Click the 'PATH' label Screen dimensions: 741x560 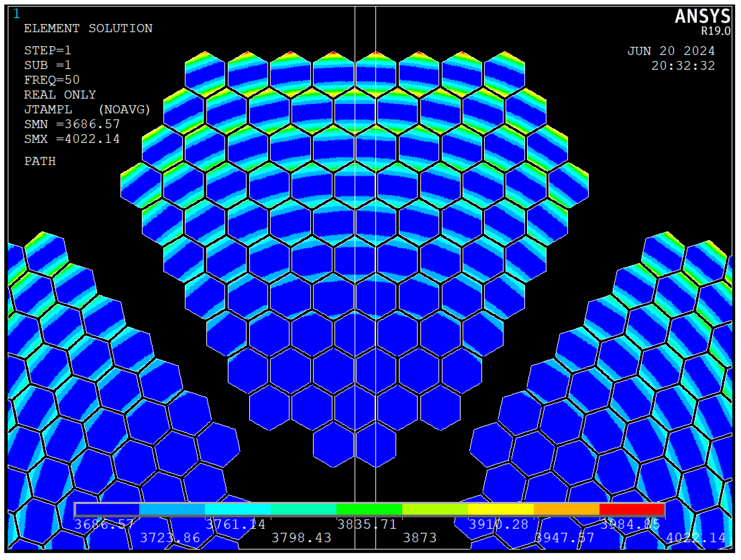point(40,161)
